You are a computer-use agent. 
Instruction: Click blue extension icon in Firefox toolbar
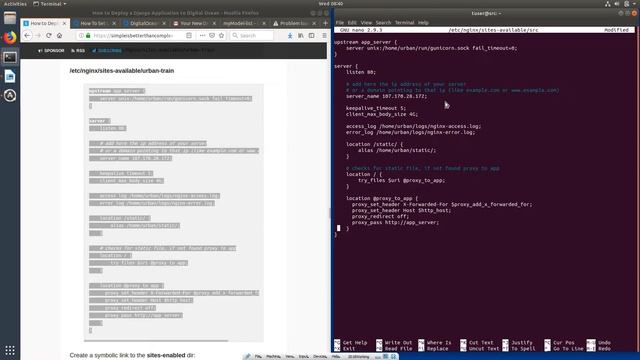(290, 36)
